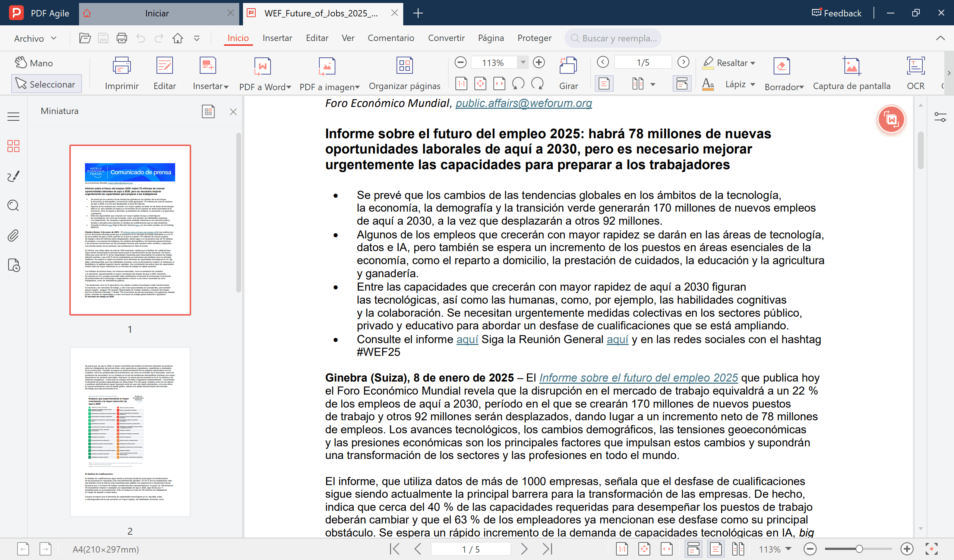
Task: Click the zoom in plus button in ribbon
Action: coord(539,62)
